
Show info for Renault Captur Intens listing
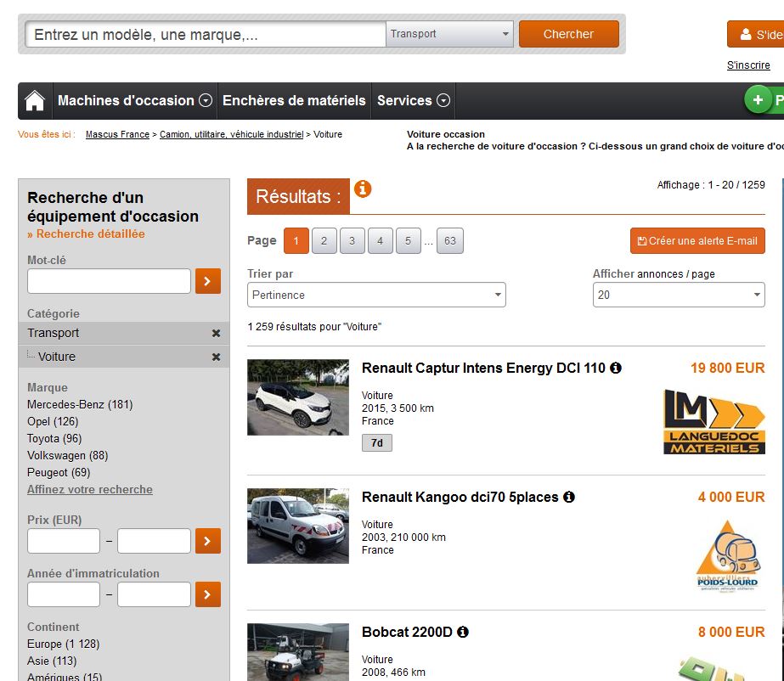click(616, 368)
